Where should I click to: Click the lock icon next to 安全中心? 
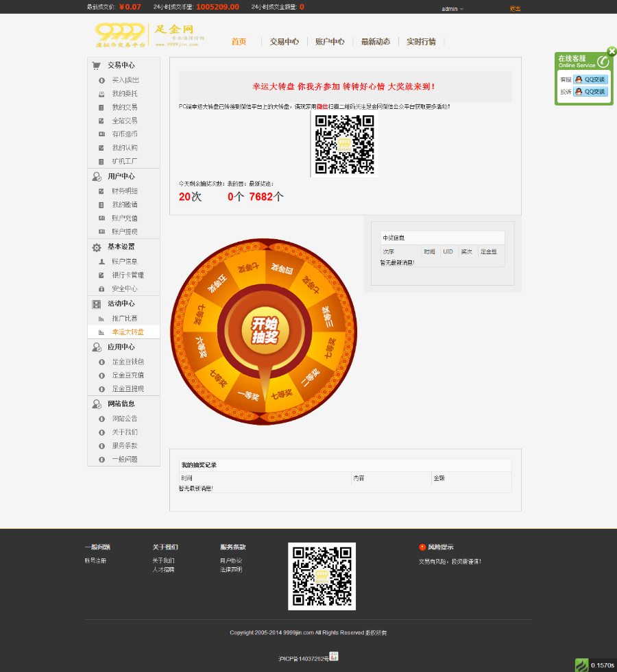coord(101,289)
